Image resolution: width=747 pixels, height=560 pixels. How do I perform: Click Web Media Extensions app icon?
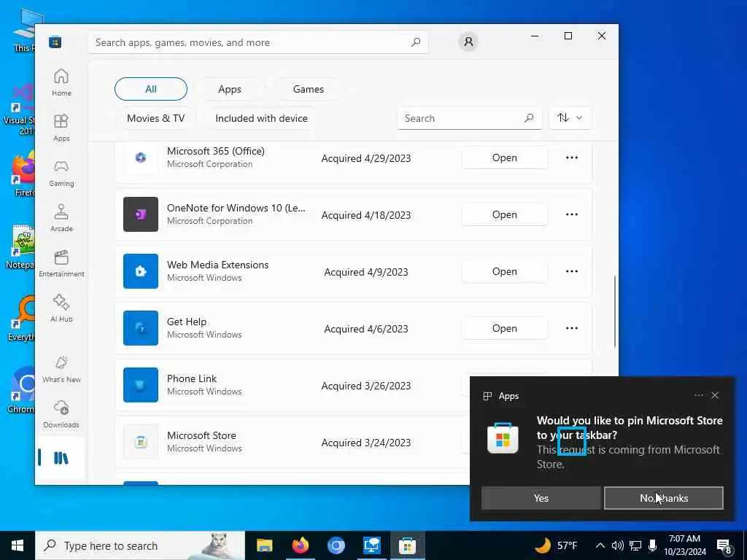pos(141,271)
